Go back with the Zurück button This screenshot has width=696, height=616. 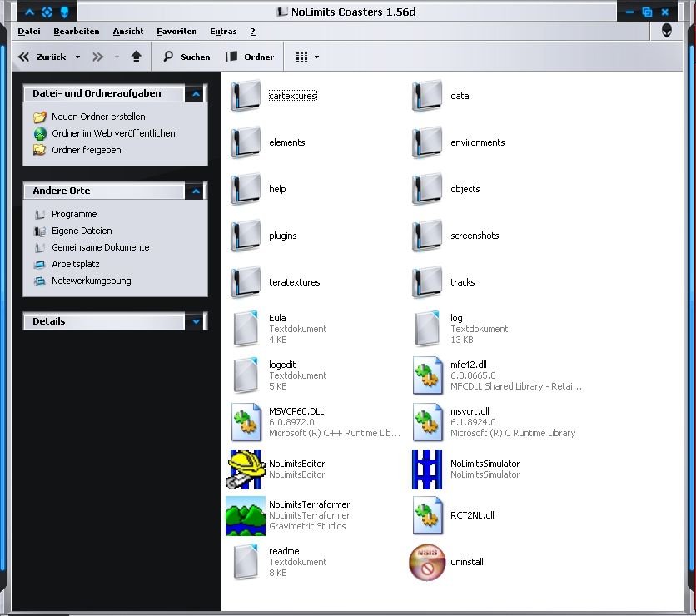click(x=42, y=57)
